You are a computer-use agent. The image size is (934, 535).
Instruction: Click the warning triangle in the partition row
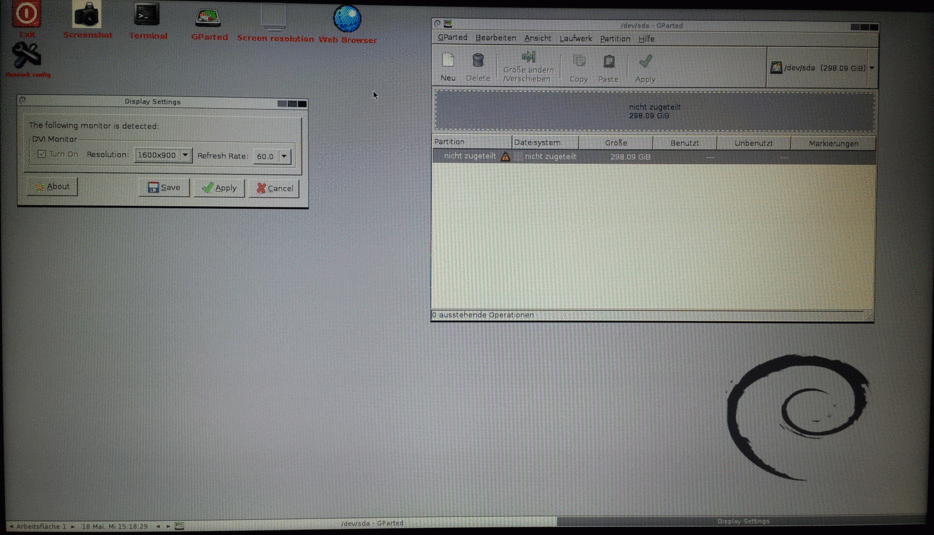[x=505, y=157]
